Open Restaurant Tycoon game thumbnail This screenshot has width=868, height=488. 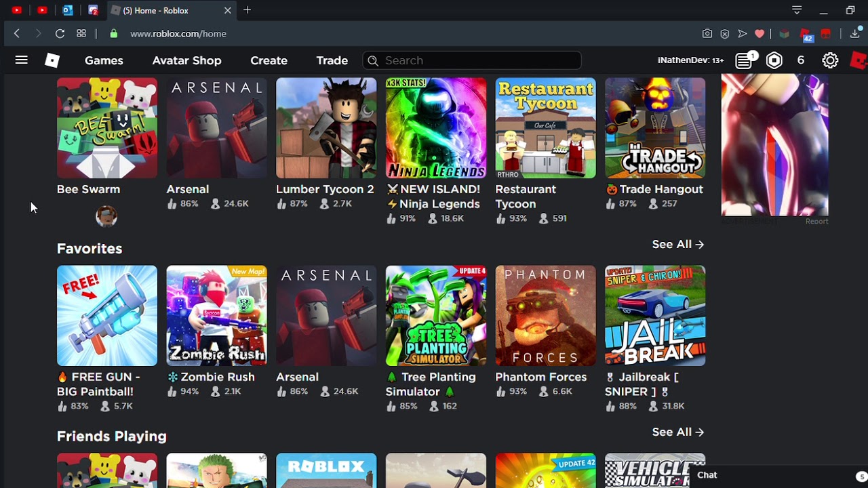coord(546,128)
